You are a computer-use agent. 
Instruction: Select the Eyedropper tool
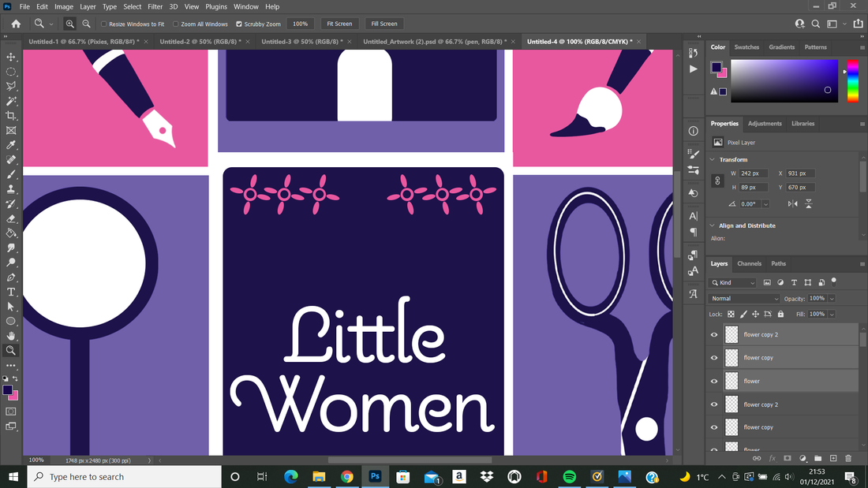coord(10,145)
